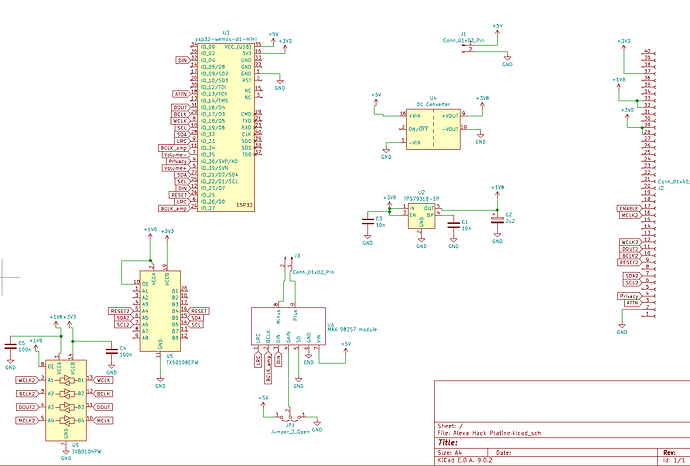Screen dimensions: 690x466
Task: Click the 'esp32-wemos-d1-mini' value text above U3
Action: click(226, 39)
